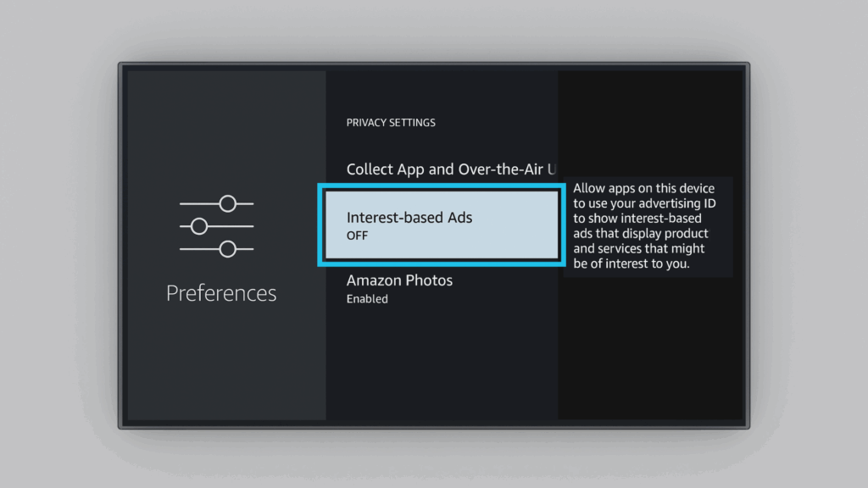The width and height of the screenshot is (868, 488).
Task: Click the PRIVACY SETTINGS header
Action: coord(391,123)
